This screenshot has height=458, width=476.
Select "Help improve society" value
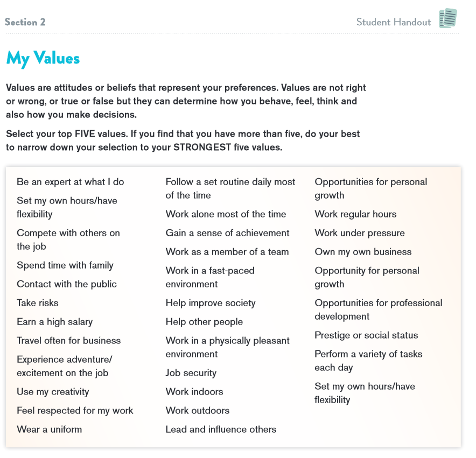click(x=211, y=303)
